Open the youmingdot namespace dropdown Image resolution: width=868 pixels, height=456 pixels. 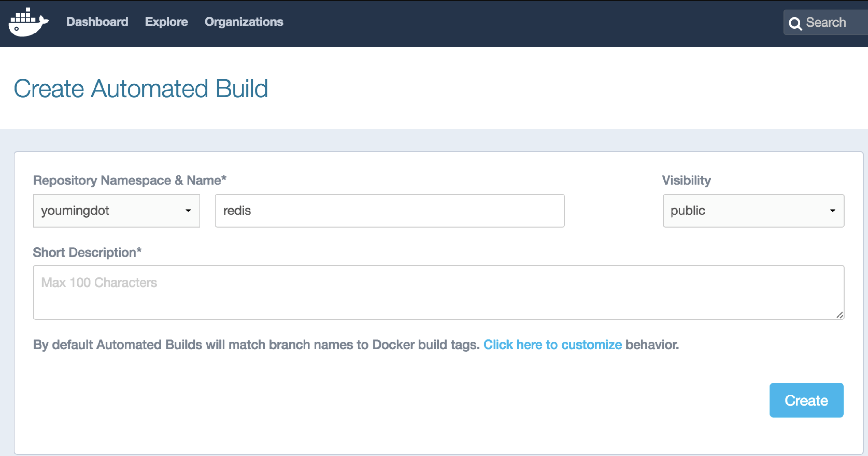tap(116, 211)
